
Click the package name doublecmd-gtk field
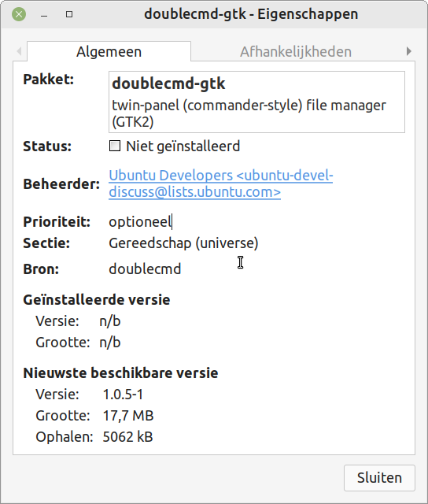[x=168, y=83]
